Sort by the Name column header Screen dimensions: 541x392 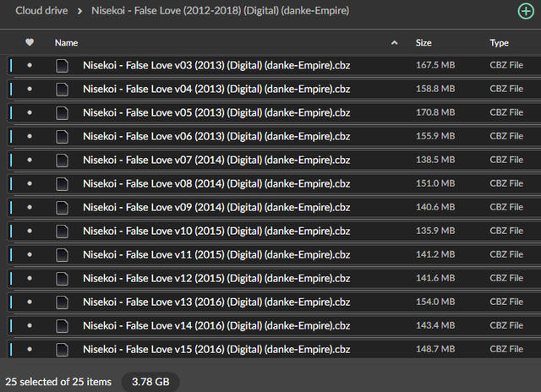[x=66, y=43]
